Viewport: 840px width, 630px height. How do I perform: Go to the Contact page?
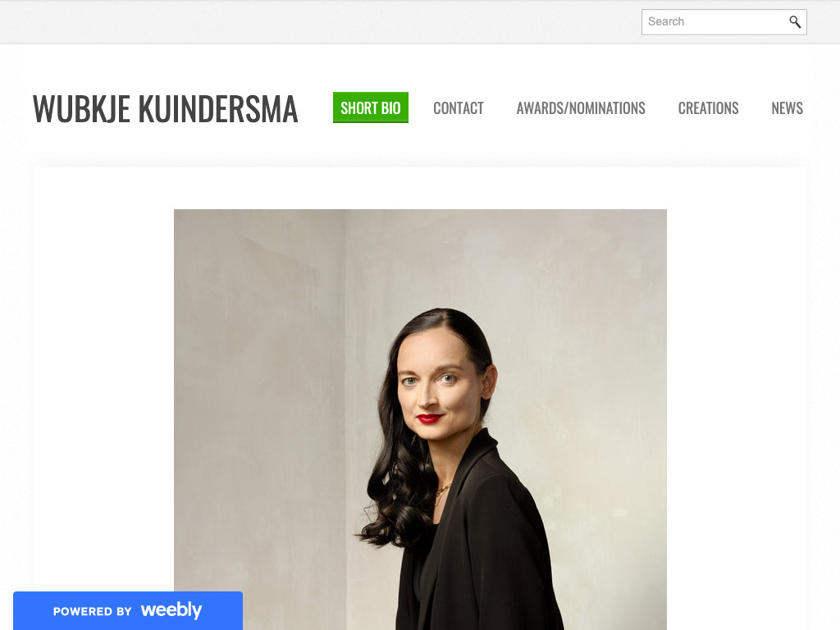[x=459, y=108]
